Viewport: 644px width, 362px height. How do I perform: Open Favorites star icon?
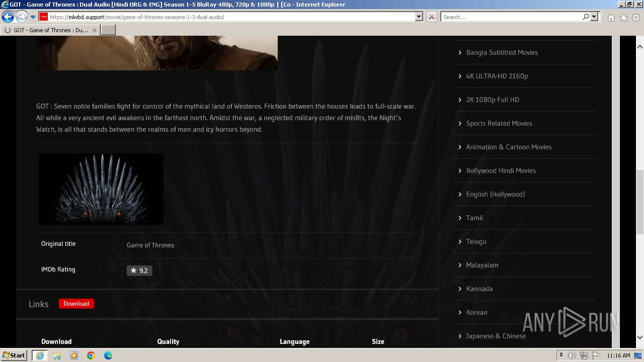[x=623, y=18]
